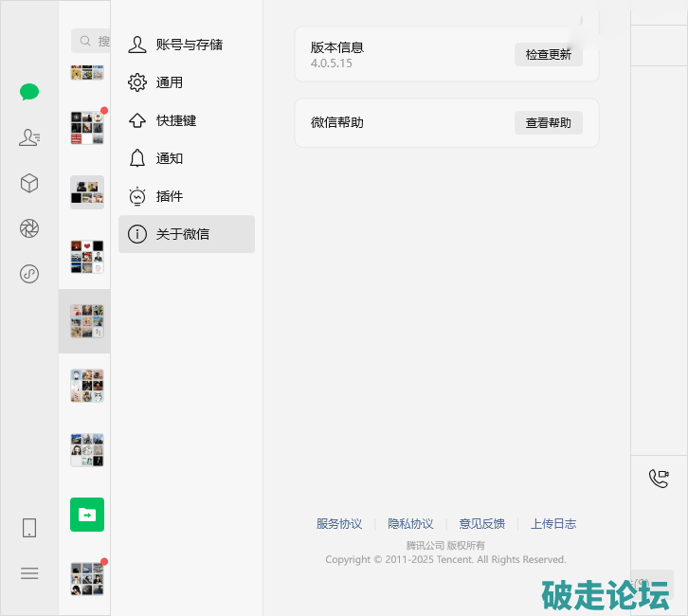Viewport: 688px width, 616px height.
Task: Open the Moments shutter icon
Action: point(29,228)
